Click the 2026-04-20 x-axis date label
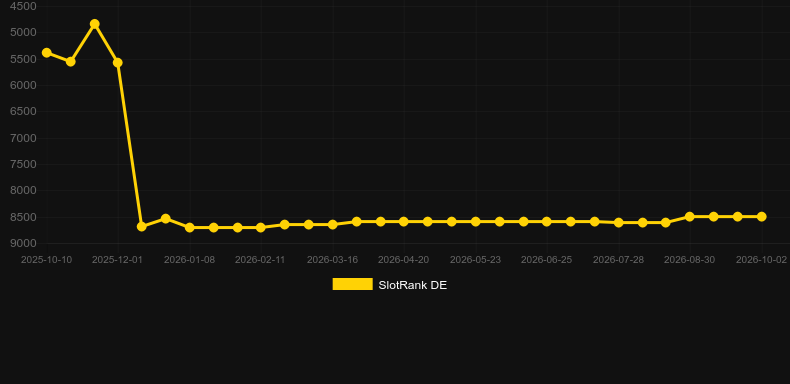The width and height of the screenshot is (790, 384). point(404,260)
